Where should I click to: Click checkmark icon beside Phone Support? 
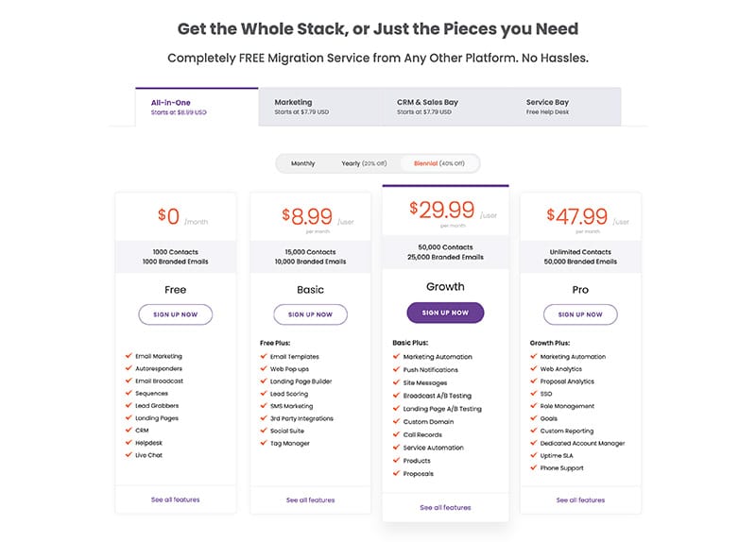534,467
